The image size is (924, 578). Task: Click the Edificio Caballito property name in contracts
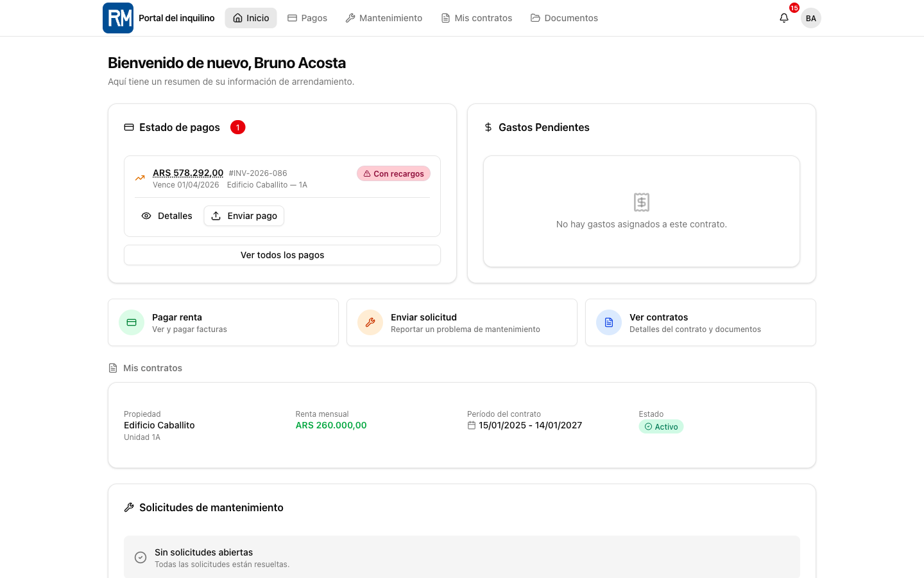(x=159, y=425)
